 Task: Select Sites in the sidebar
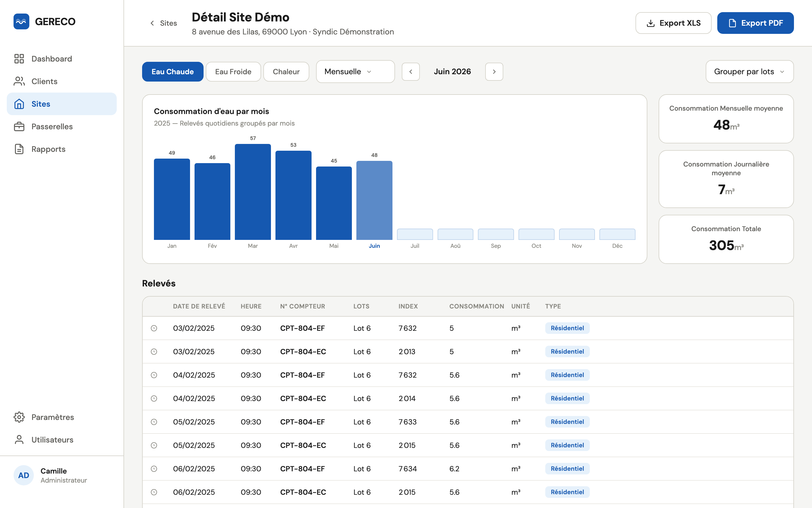tap(61, 104)
